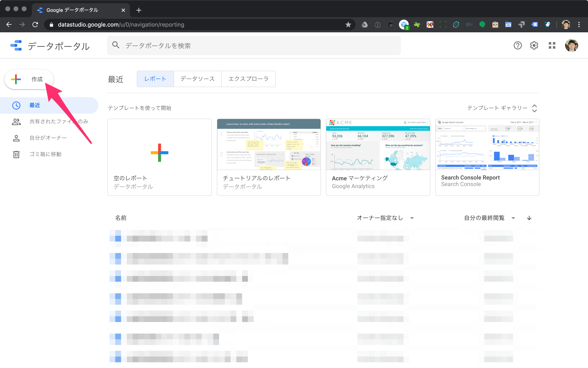This screenshot has height=368, width=588.
Task: Open the チュートリアルのレポート template
Action: click(269, 157)
